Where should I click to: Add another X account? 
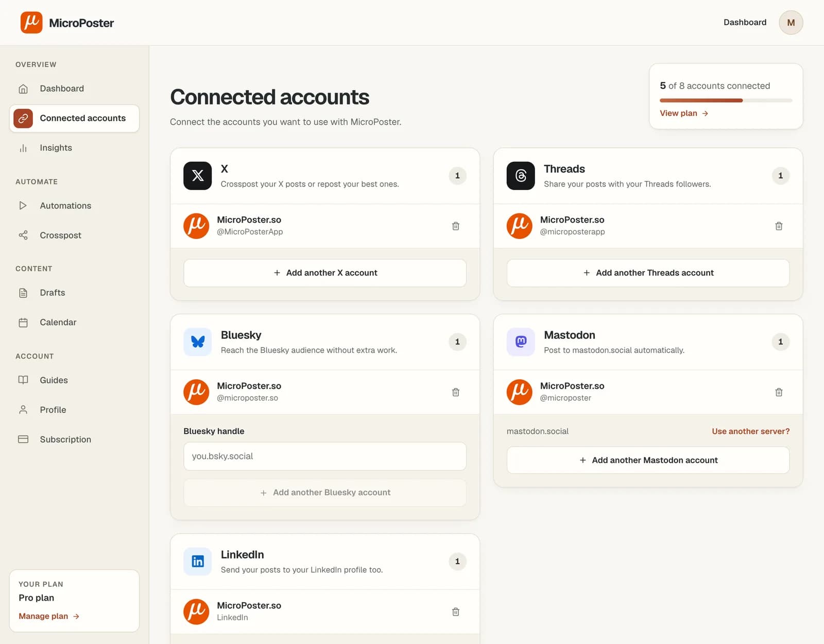pyautogui.click(x=325, y=273)
